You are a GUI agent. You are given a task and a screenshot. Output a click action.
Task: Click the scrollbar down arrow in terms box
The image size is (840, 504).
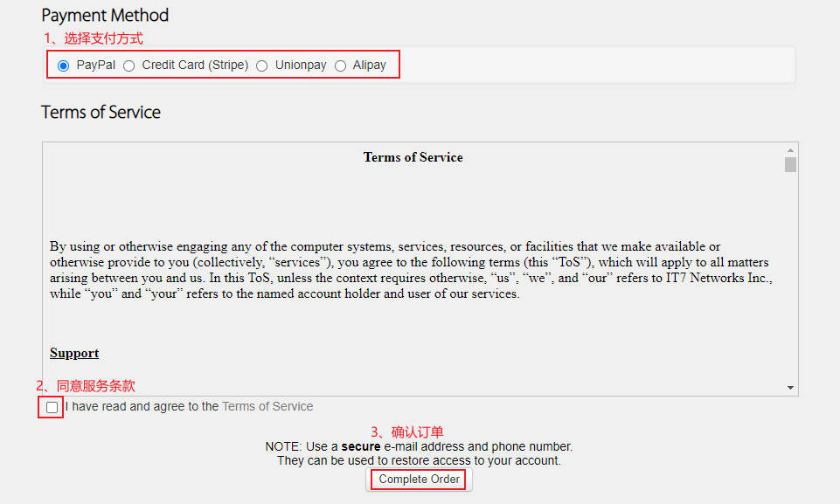point(790,387)
